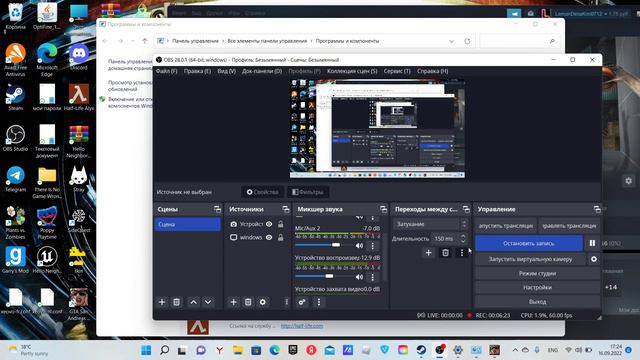Open Затухание transition dropdown
640x360 pixels.
(431, 224)
